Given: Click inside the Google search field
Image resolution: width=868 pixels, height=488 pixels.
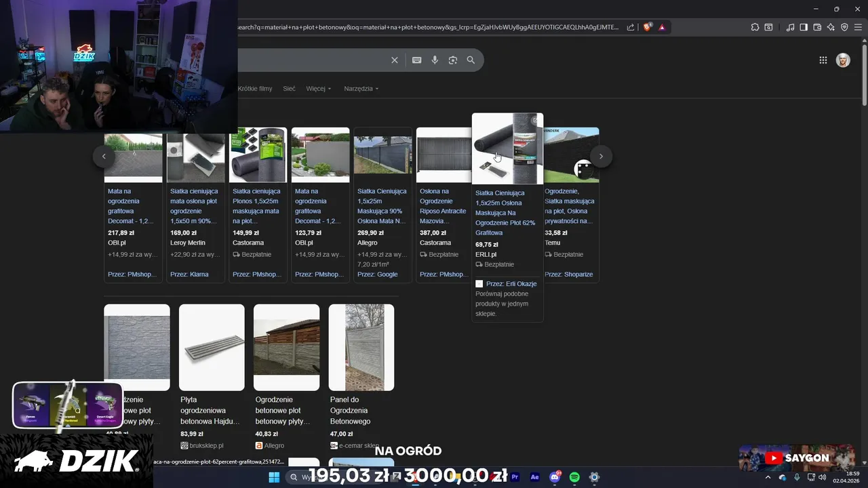Looking at the screenshot, I should (x=312, y=60).
